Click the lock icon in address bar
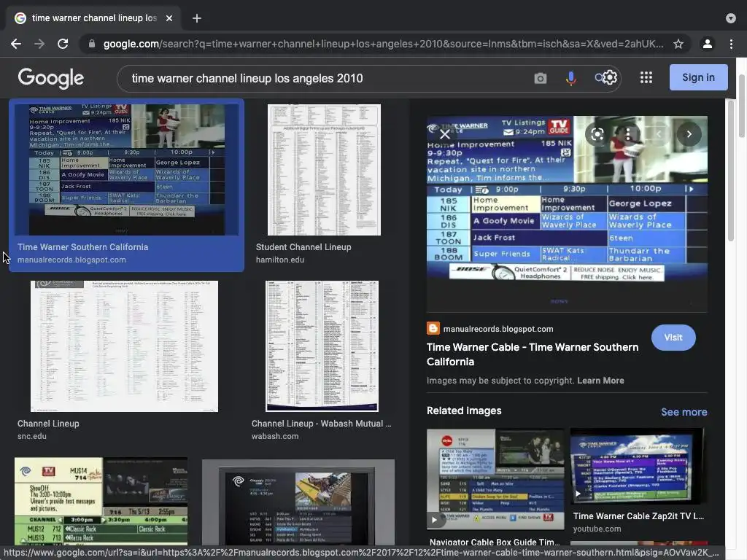Image resolution: width=747 pixels, height=560 pixels. pos(92,44)
